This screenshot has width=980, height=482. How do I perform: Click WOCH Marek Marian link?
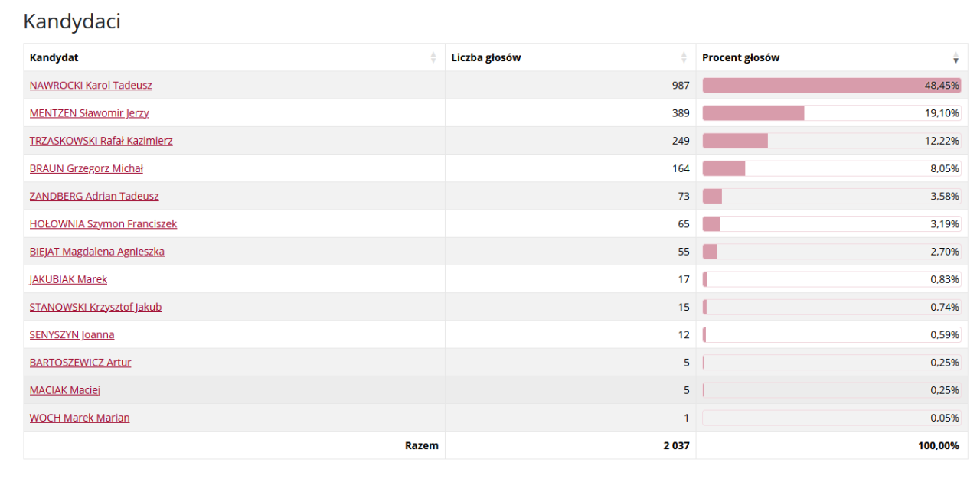pyautogui.click(x=80, y=418)
